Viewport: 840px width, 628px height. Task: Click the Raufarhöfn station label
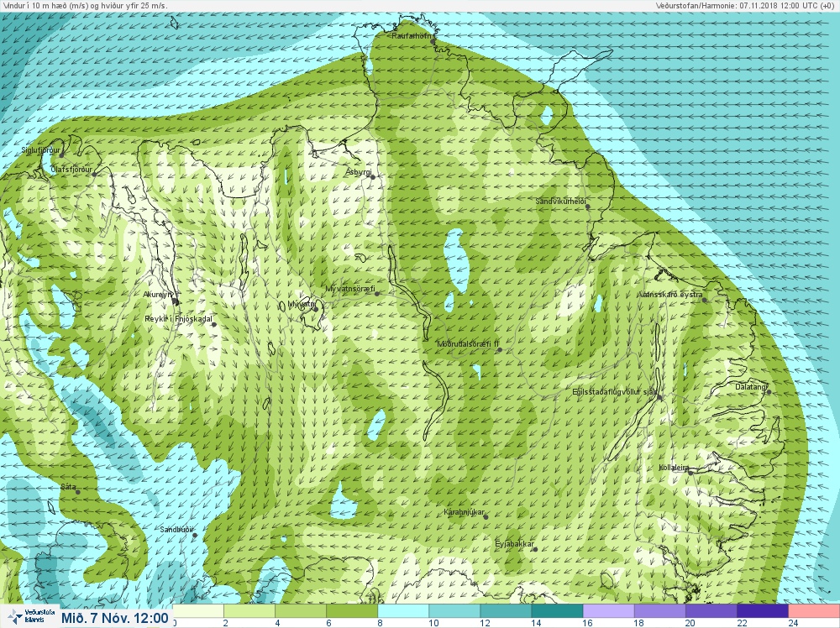(x=411, y=36)
